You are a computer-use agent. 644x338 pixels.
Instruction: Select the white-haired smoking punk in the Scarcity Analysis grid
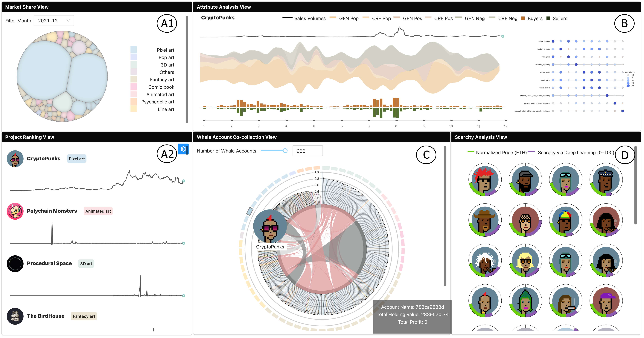coord(485,260)
